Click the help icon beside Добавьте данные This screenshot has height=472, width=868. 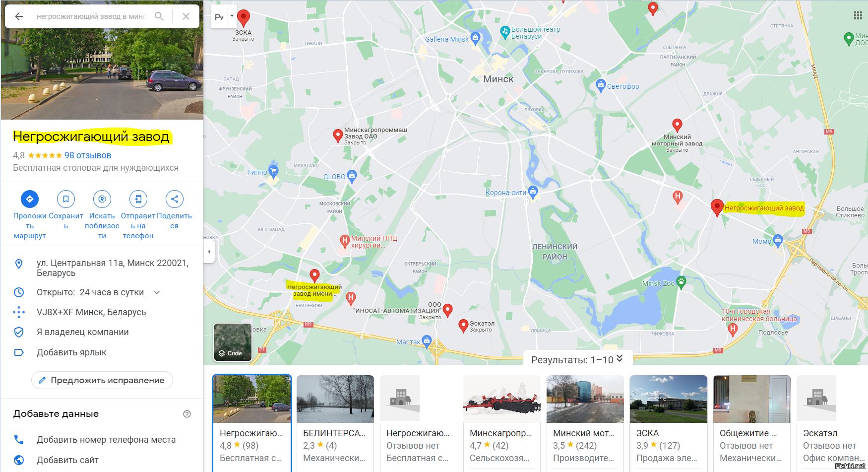click(x=187, y=414)
